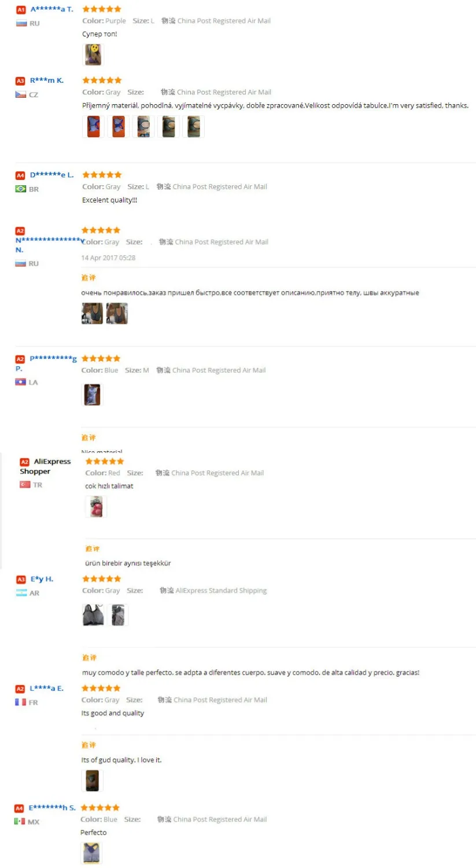
Task: Click the A1 level badge beside A******a T.
Action: 21,10
